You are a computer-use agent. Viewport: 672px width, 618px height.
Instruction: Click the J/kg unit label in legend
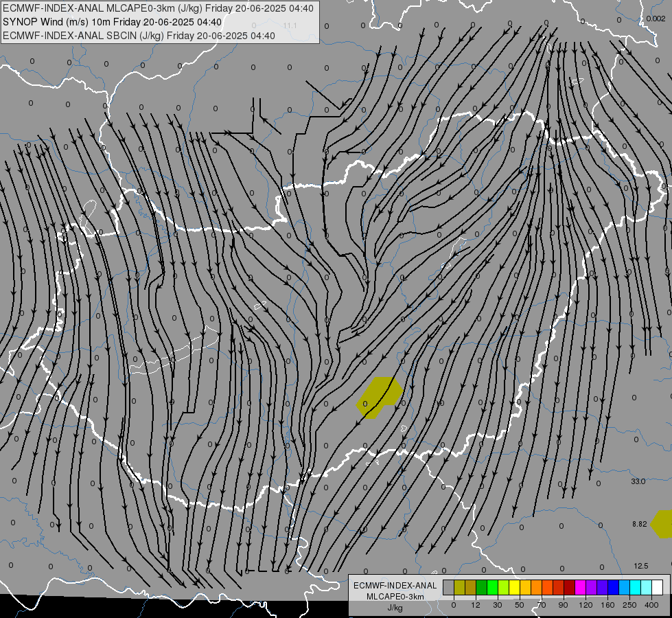coord(395,608)
